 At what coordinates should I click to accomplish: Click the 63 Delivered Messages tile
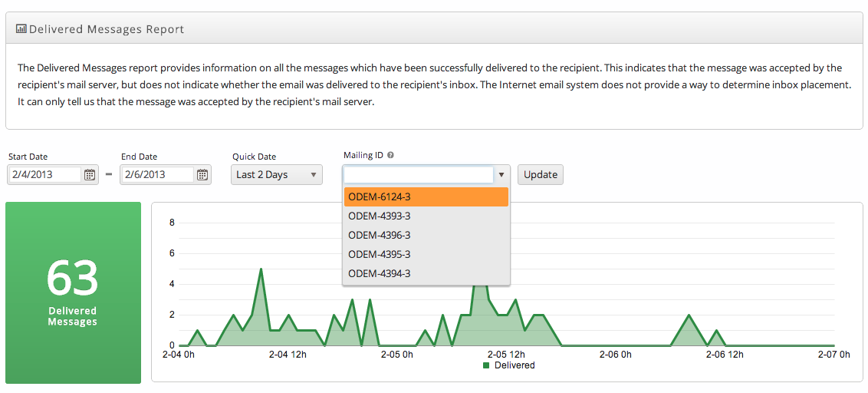point(73,292)
